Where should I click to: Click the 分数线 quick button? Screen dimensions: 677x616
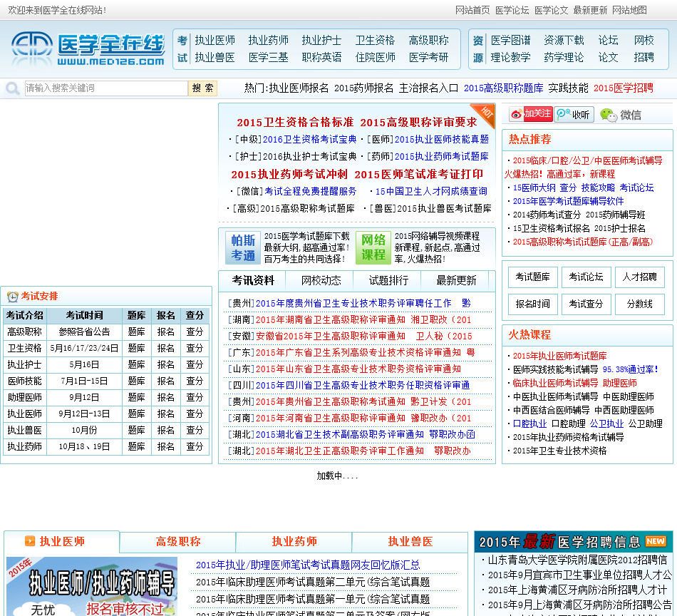pyautogui.click(x=639, y=304)
